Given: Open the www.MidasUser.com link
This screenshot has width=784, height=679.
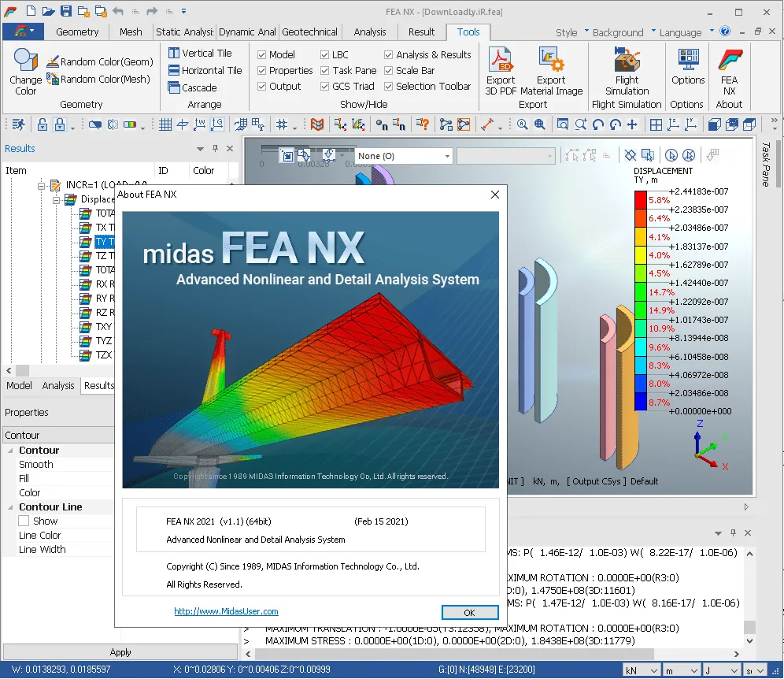Looking at the screenshot, I should coord(226,611).
